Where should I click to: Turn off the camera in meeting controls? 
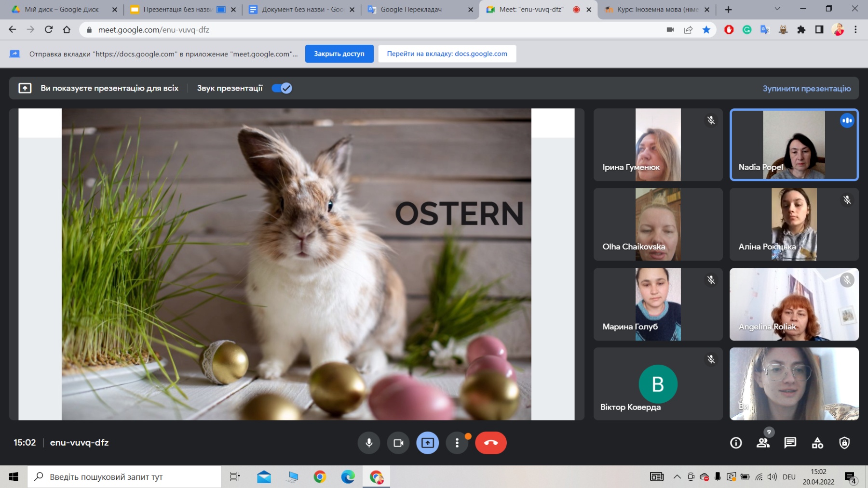click(x=398, y=443)
